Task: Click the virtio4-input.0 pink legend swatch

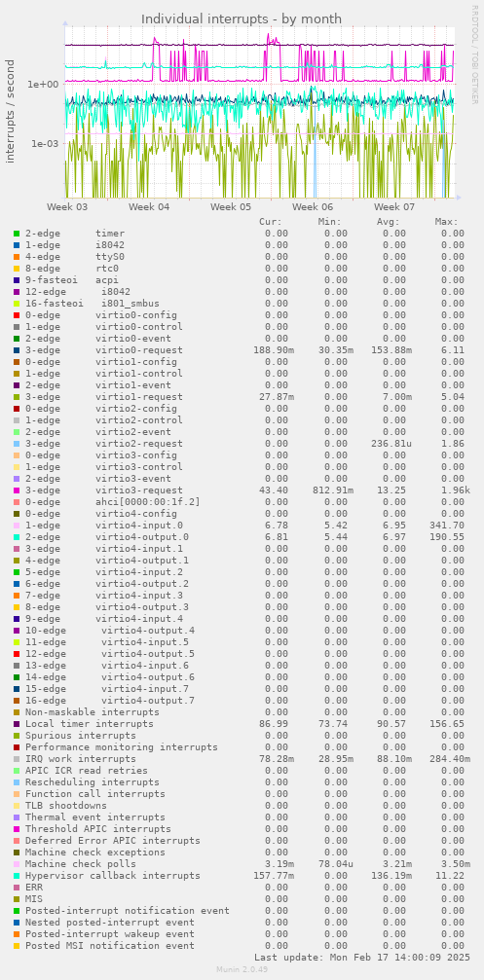Action: [17, 525]
